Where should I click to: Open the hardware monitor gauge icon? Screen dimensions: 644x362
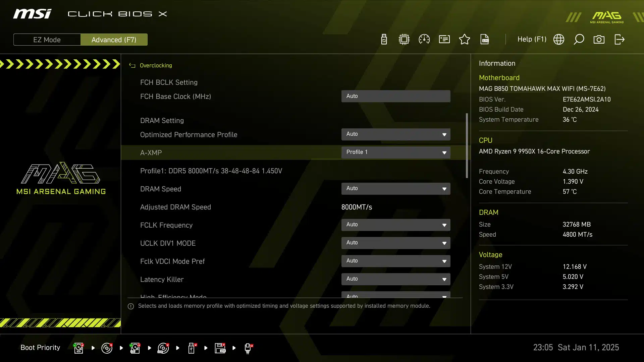(424, 40)
